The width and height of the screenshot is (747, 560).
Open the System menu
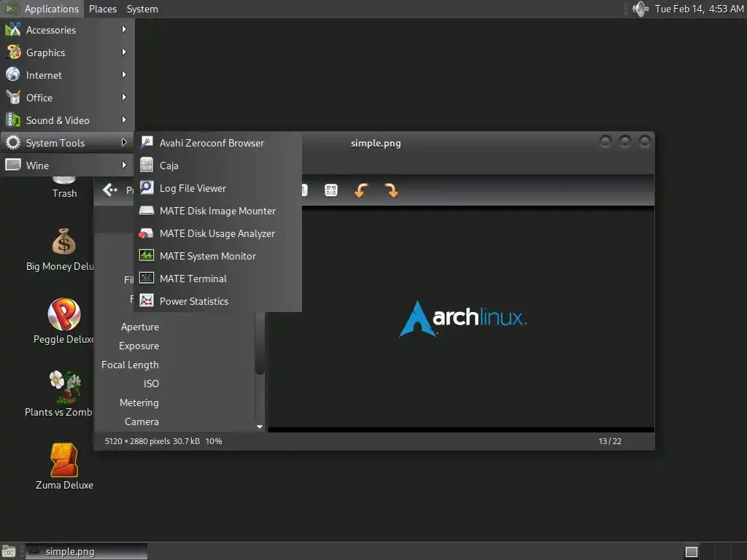142,9
